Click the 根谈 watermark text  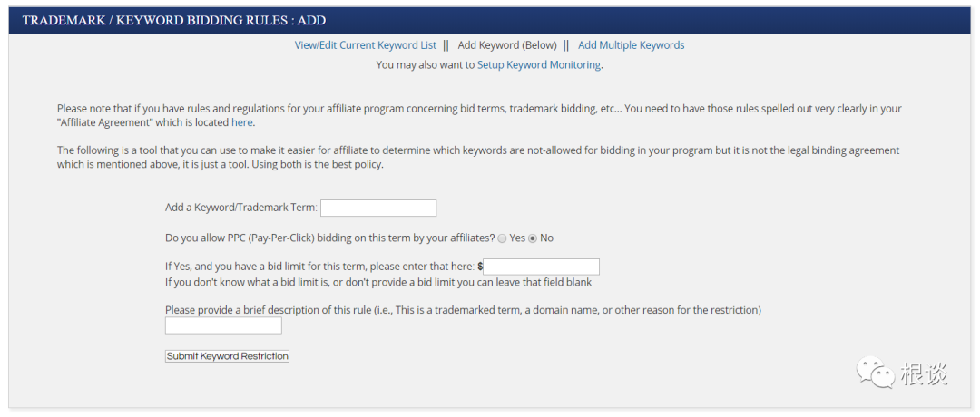point(925,373)
